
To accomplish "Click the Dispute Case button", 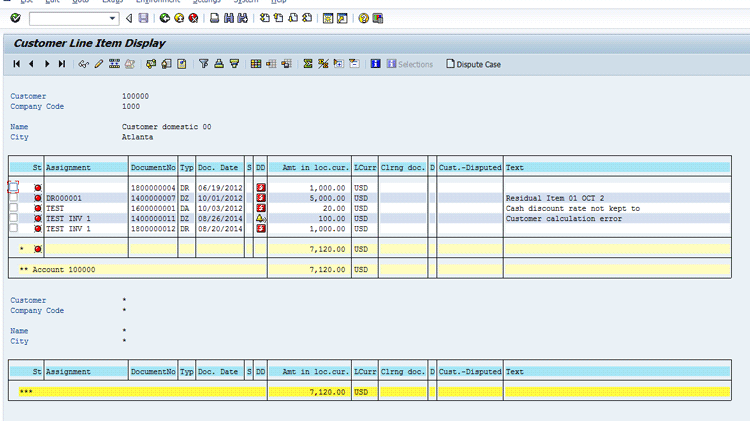I will 473,64.
